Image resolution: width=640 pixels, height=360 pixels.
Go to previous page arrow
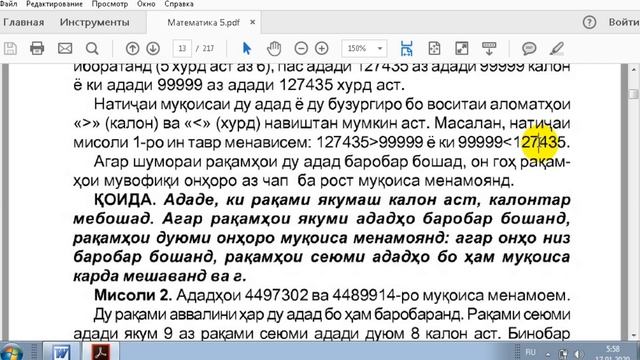point(132,49)
